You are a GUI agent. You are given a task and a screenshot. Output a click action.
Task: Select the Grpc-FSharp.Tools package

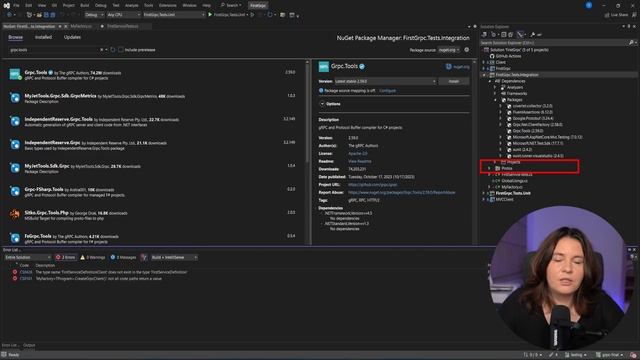coord(153,191)
